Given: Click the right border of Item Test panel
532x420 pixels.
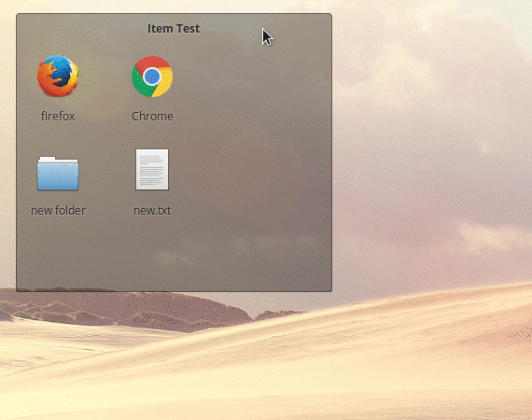Looking at the screenshot, I should [x=331, y=153].
